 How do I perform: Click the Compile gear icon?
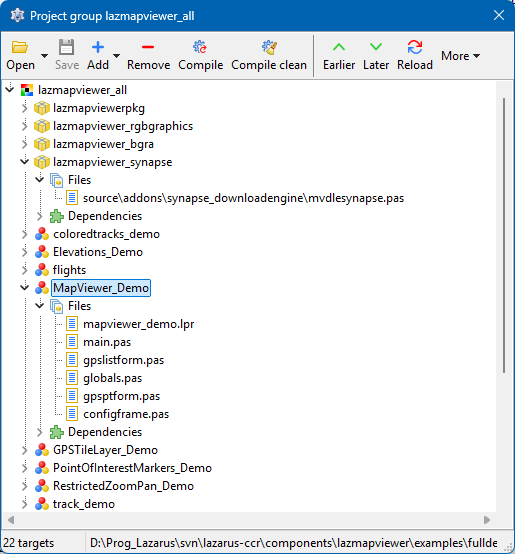click(x=200, y=47)
